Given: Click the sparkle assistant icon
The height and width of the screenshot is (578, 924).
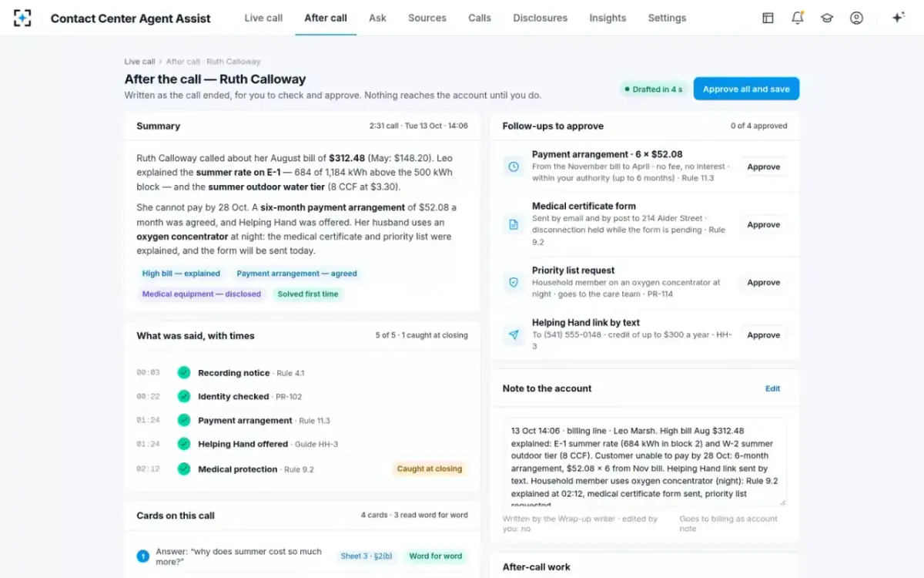Looking at the screenshot, I should click(x=898, y=18).
